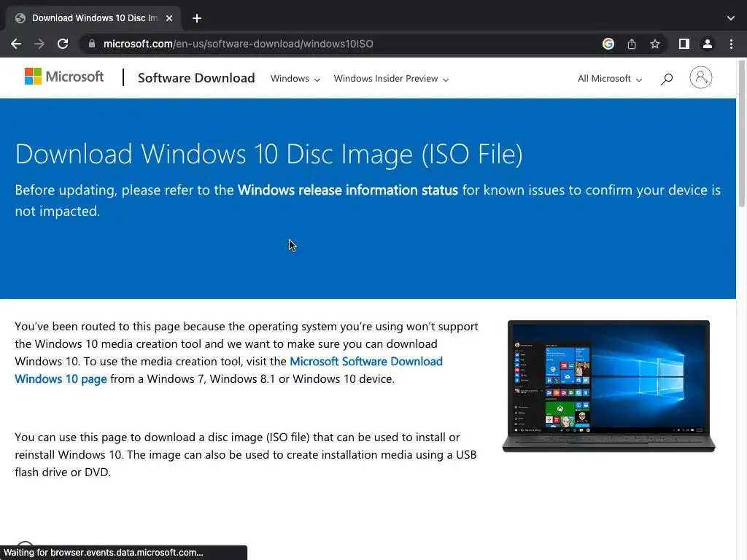Expand the All Microsoft dropdown
747x560 pixels.
click(610, 79)
